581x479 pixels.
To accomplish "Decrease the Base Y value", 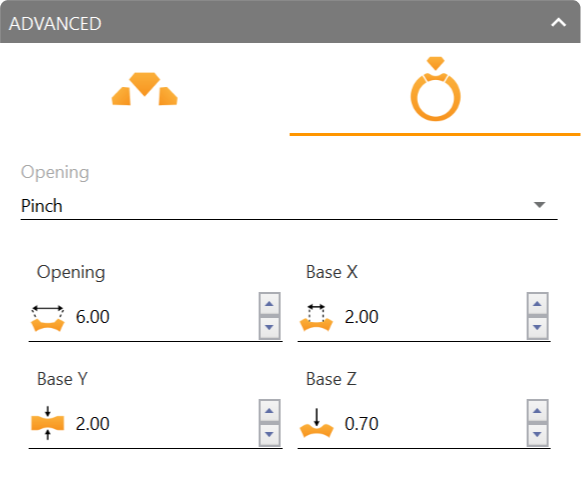I will [269, 434].
